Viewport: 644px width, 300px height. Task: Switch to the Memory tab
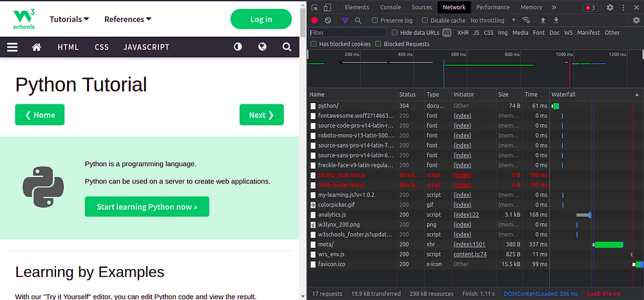pos(531,7)
